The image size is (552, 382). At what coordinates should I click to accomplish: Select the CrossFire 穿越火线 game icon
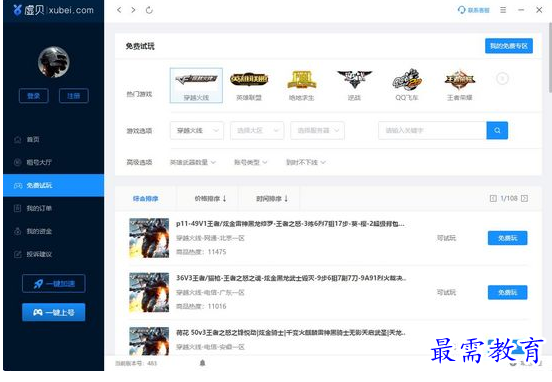coord(196,86)
